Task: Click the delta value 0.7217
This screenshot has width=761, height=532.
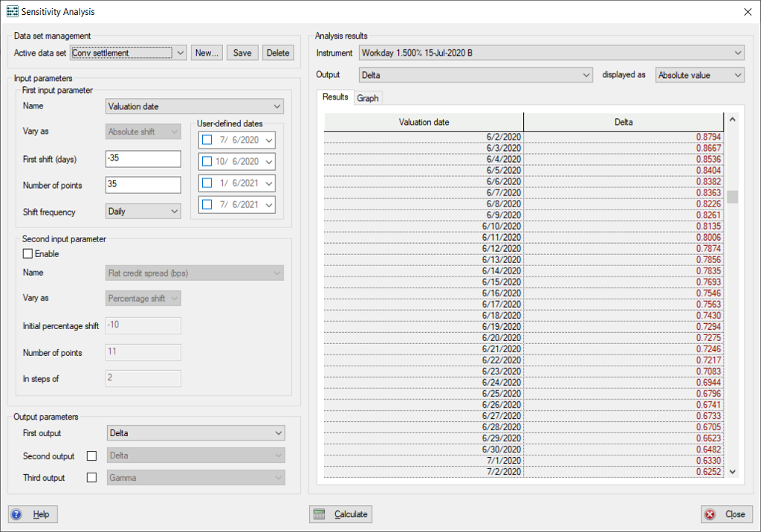Action: coord(708,360)
